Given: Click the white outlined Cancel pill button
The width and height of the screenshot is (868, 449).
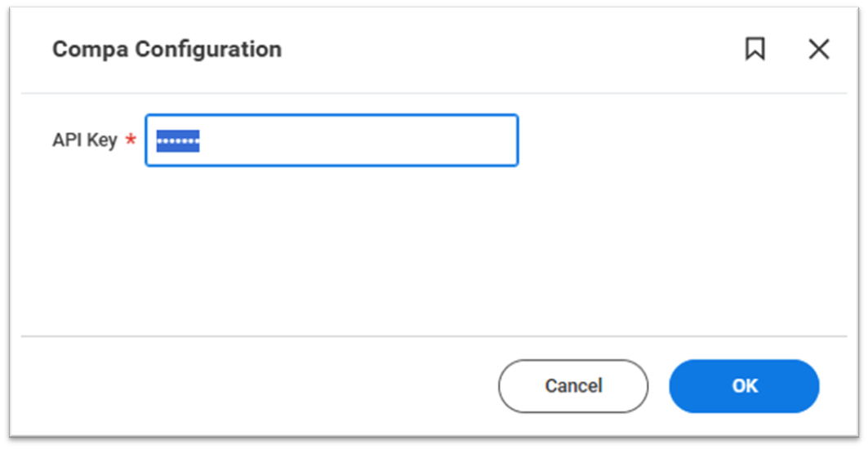Looking at the screenshot, I should pos(573,386).
